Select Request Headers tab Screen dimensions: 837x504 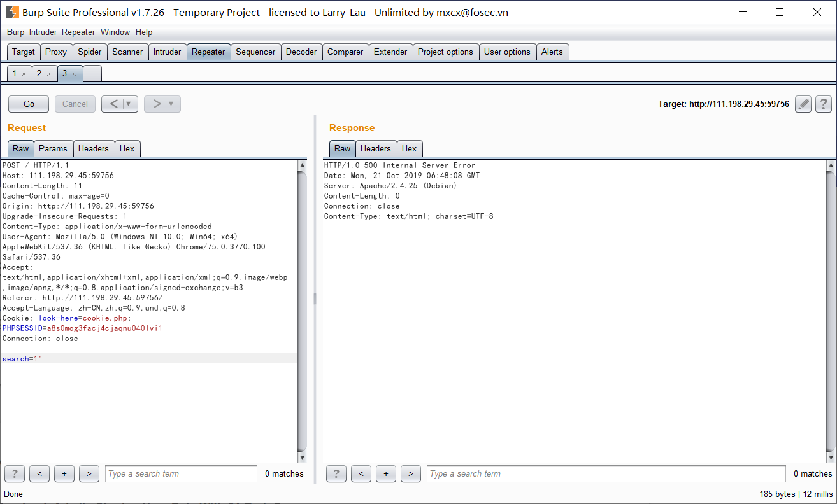click(94, 148)
